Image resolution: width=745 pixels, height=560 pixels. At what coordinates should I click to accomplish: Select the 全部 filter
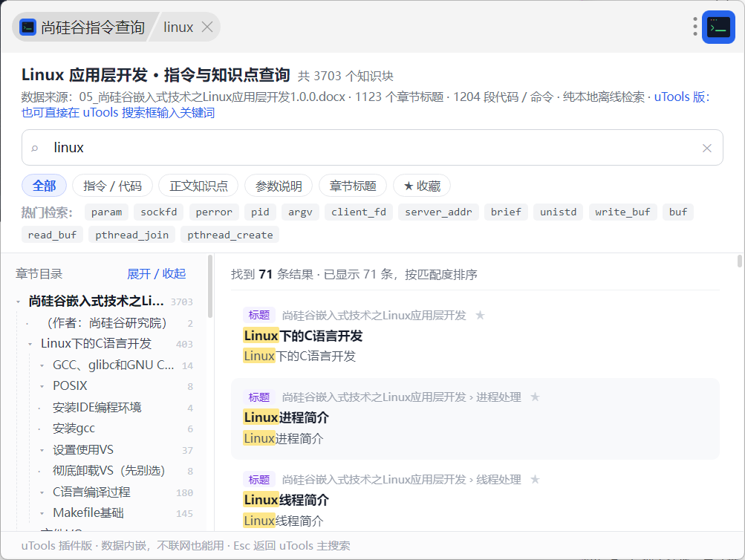coord(44,186)
